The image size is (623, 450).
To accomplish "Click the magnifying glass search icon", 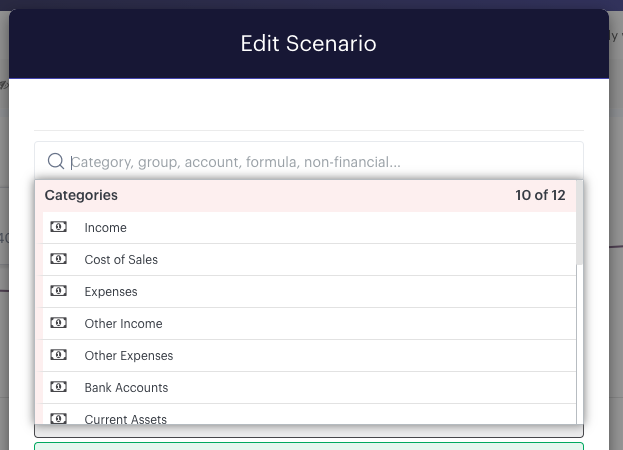I will click(56, 161).
